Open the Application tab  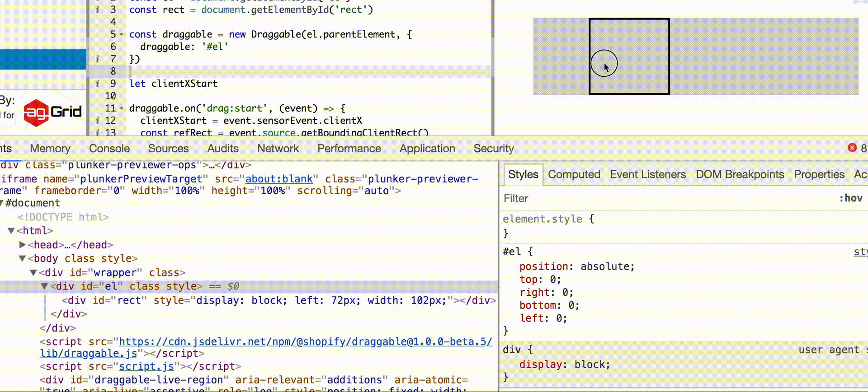tap(427, 149)
